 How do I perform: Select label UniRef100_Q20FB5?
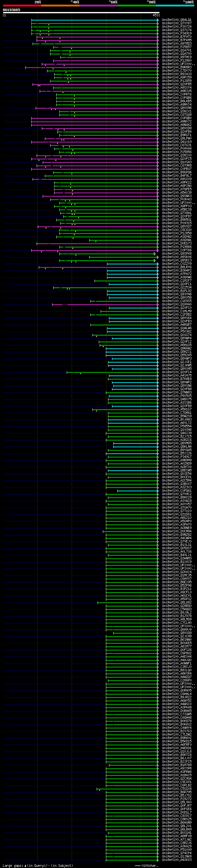click(x=177, y=84)
